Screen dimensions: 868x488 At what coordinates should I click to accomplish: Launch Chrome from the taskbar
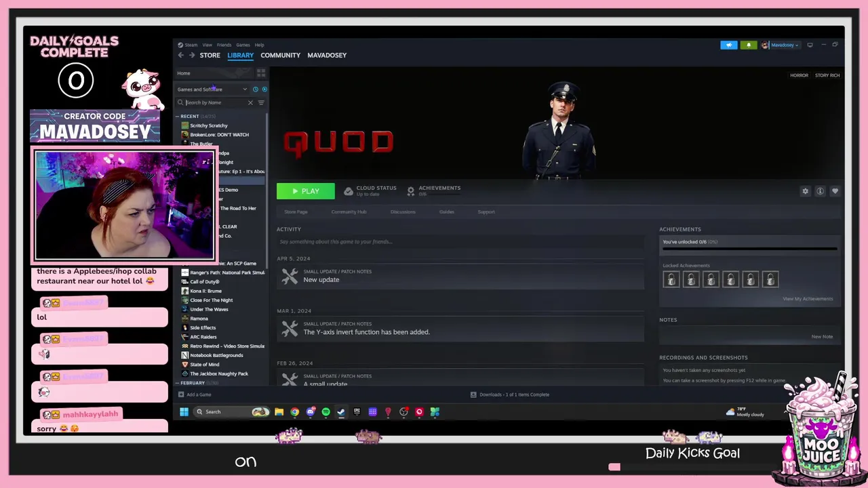(294, 411)
